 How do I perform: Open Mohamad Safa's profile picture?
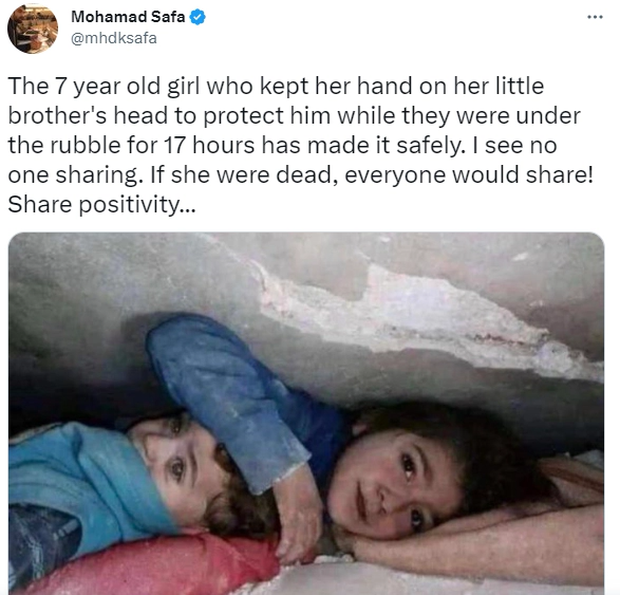click(x=33, y=28)
